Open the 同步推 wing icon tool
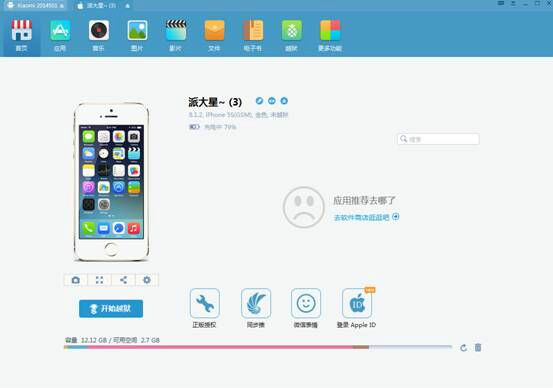 256,303
